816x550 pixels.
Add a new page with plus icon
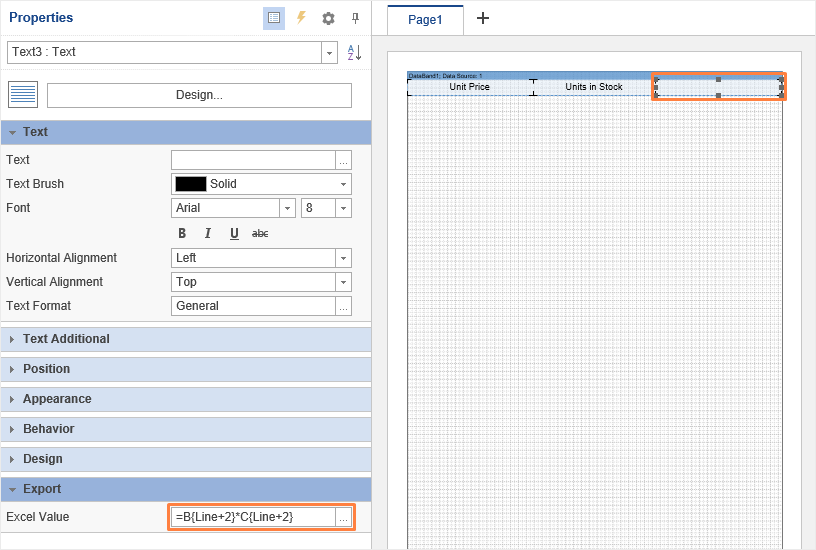coord(483,19)
